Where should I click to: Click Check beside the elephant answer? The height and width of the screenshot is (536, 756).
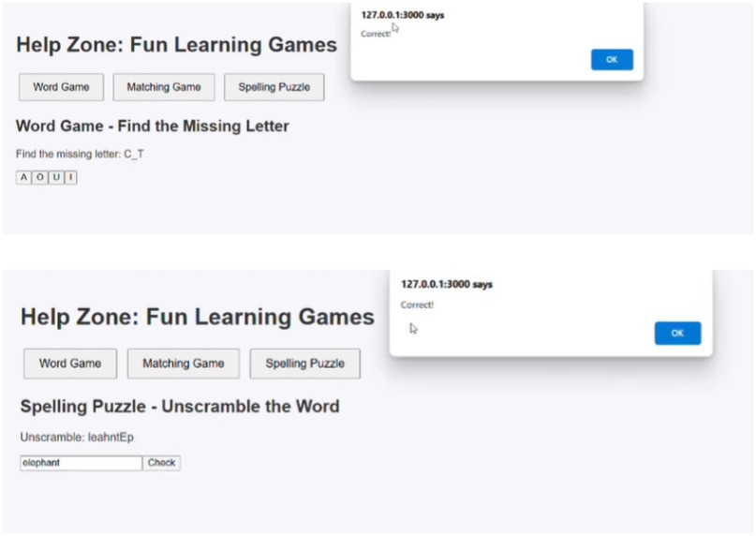coord(161,463)
